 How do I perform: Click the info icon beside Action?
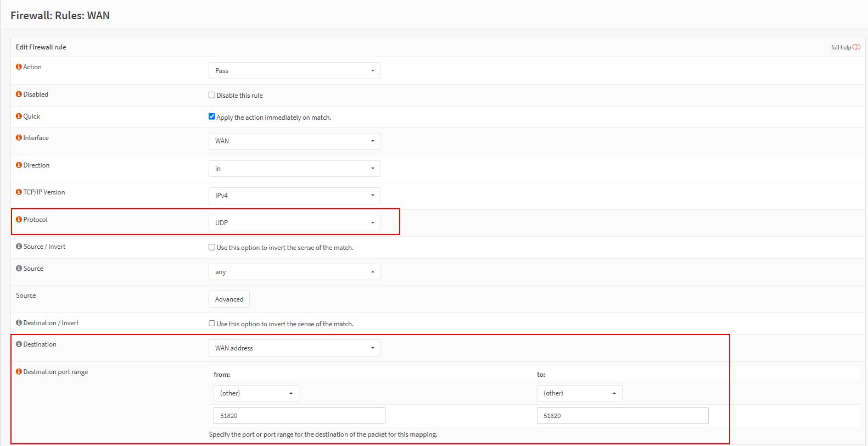(19, 67)
